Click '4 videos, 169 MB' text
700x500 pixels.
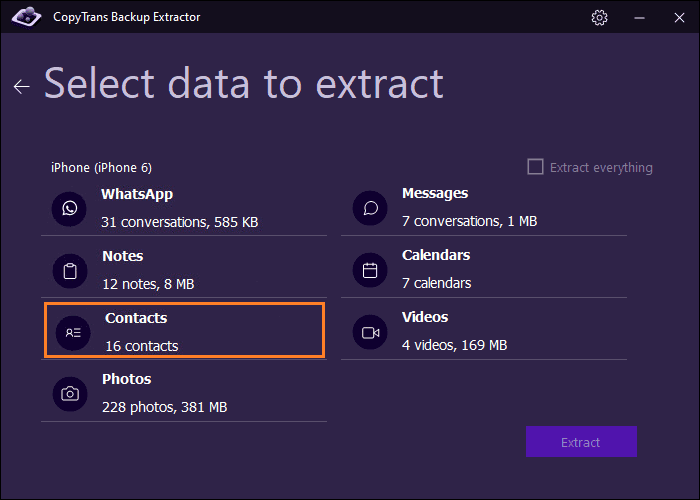454,346
